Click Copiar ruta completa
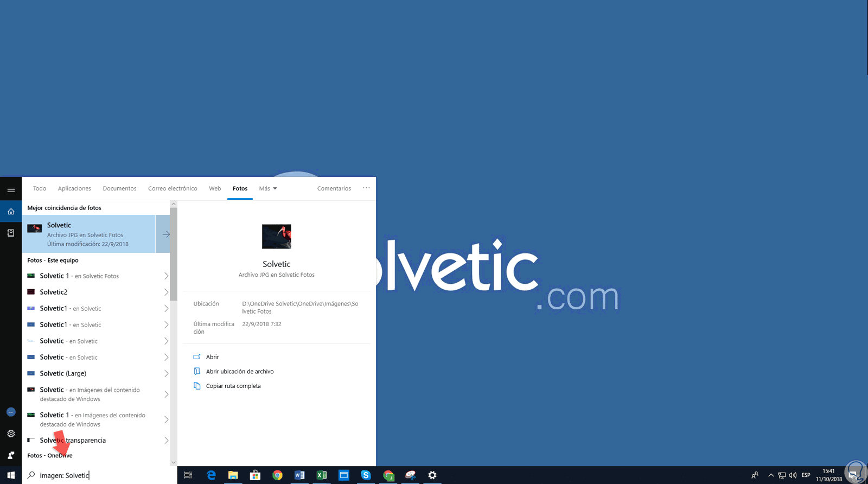This screenshot has height=484, width=868. pos(227,386)
